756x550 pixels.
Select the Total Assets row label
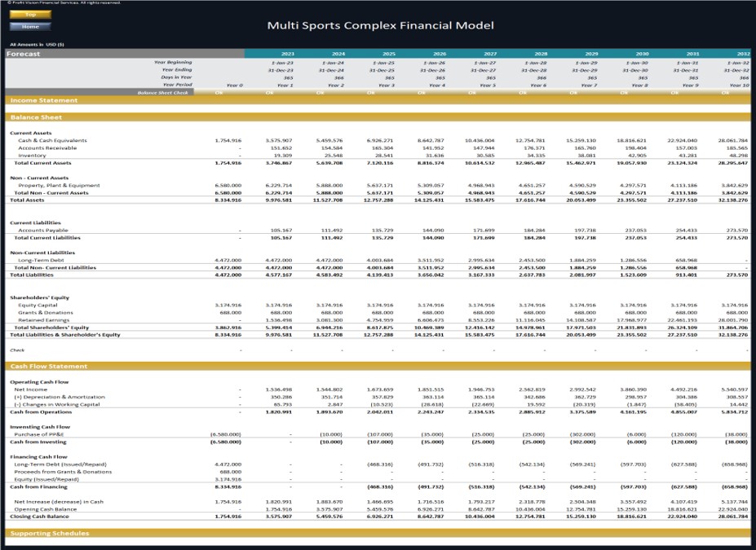(27, 200)
